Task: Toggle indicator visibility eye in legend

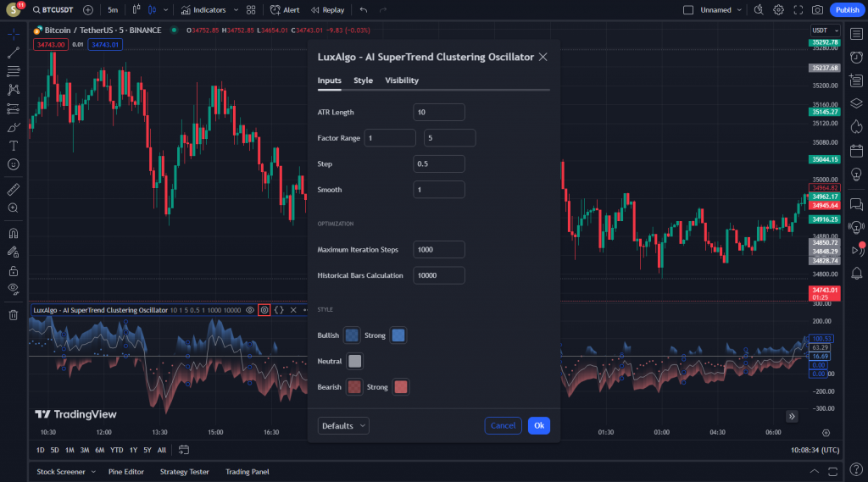Action: (x=250, y=310)
